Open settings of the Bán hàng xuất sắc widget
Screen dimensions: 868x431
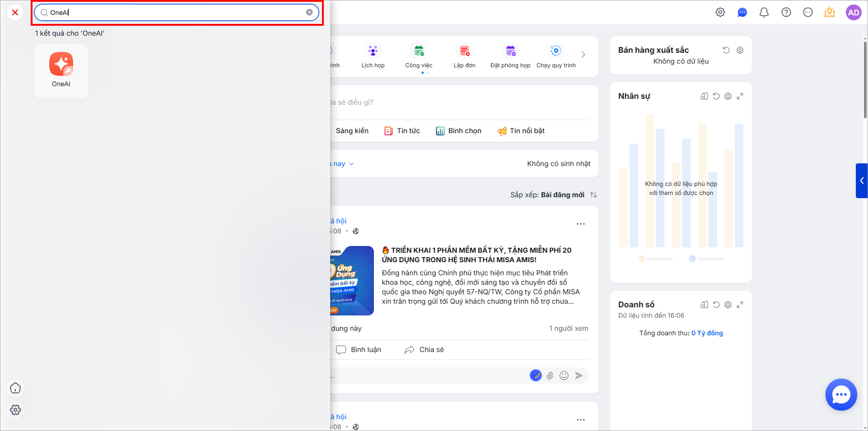point(740,50)
